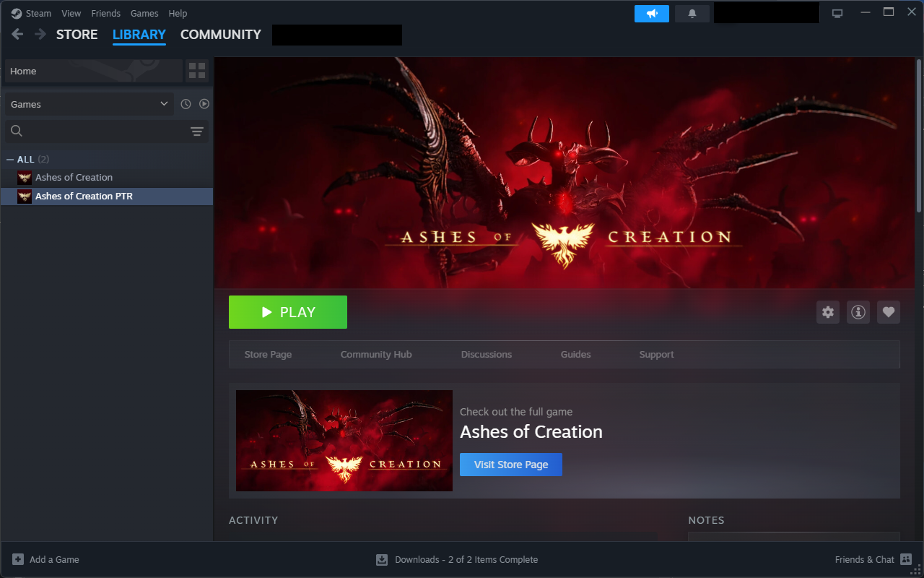Click the ACTIVITY section heading
This screenshot has height=578, width=924.
[253, 520]
